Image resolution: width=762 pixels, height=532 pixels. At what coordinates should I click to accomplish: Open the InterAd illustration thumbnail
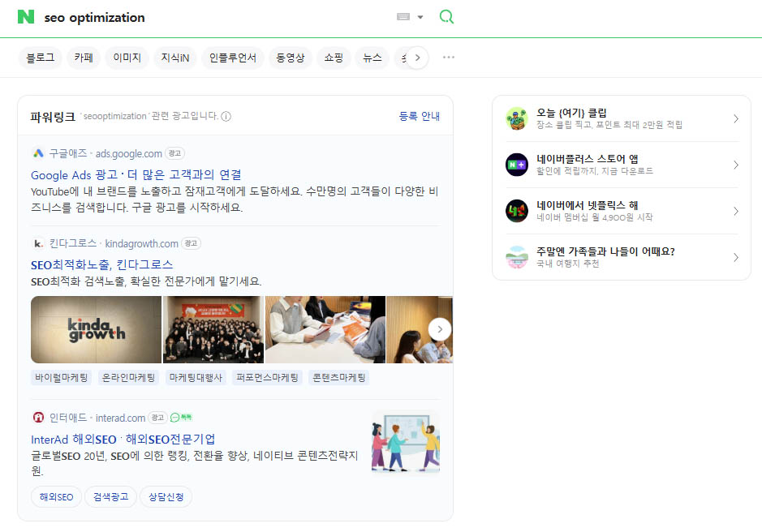[406, 442]
